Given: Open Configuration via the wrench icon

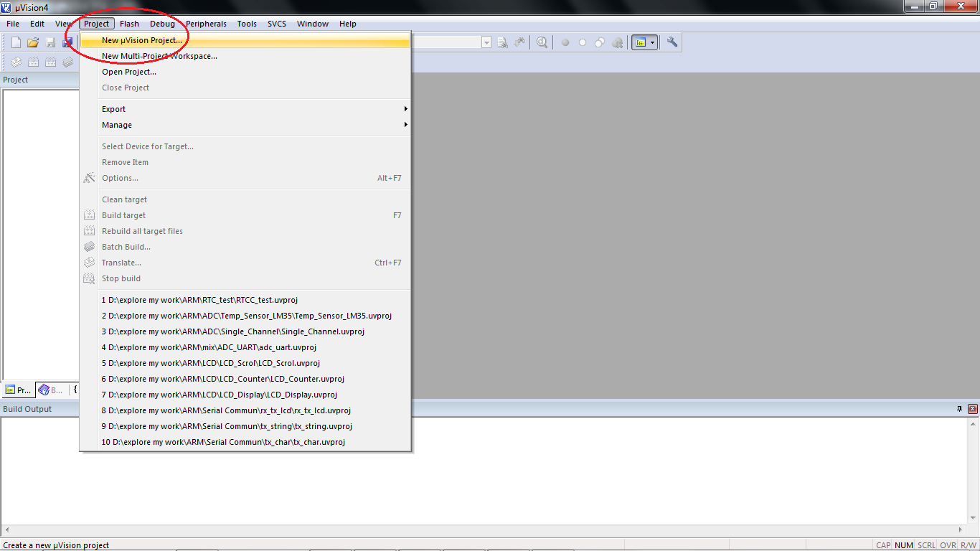Looking at the screenshot, I should pyautogui.click(x=672, y=42).
